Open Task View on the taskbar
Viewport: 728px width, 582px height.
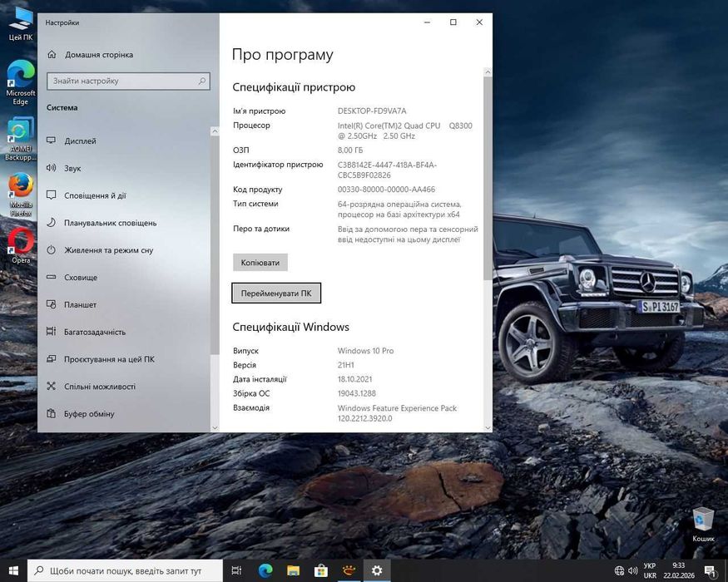(x=236, y=570)
